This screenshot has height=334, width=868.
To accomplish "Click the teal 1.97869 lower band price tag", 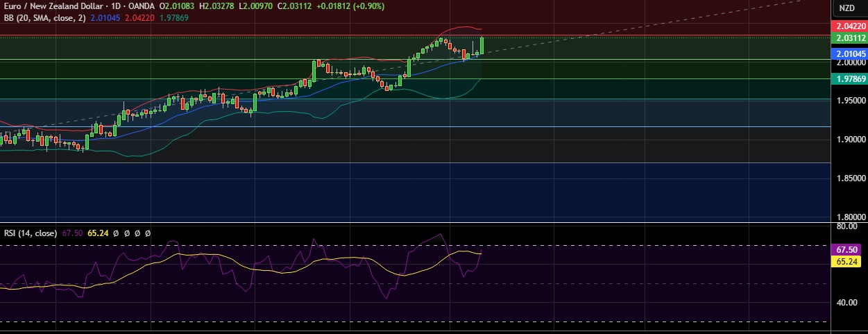I will pyautogui.click(x=849, y=80).
